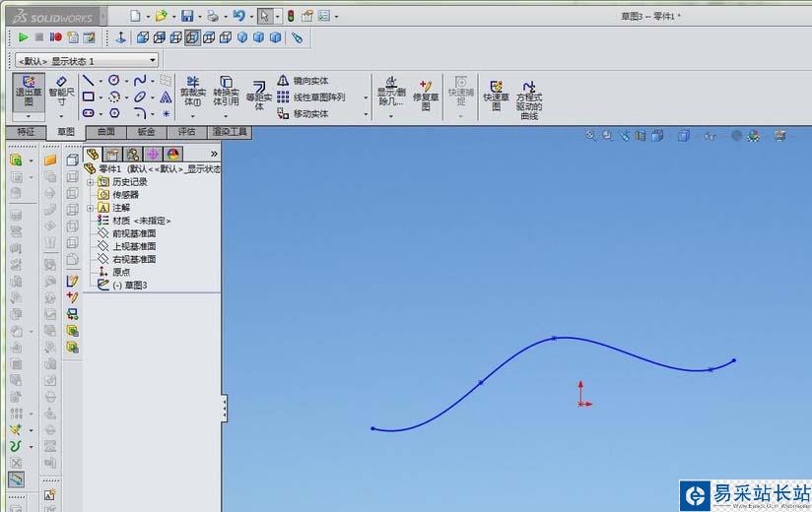The width and height of the screenshot is (812, 512).
Task: Expand feature manager tabs with » chevron
Action: pos(214,154)
